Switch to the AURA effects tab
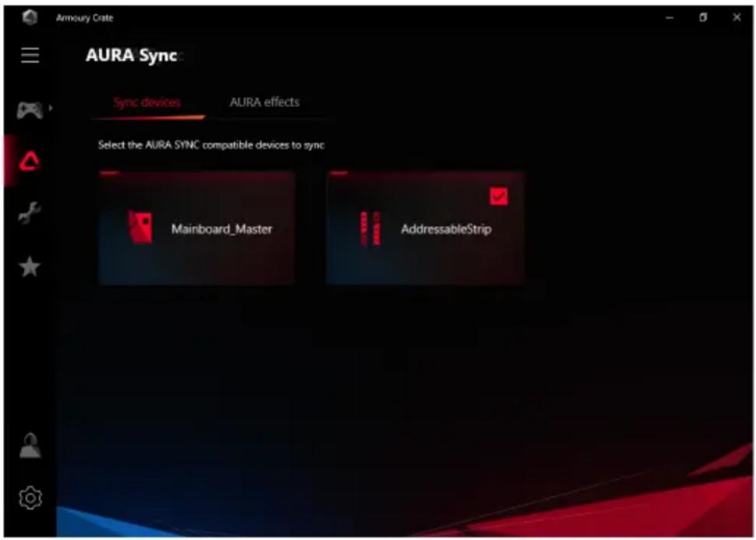This screenshot has height=540, width=756. [264, 102]
